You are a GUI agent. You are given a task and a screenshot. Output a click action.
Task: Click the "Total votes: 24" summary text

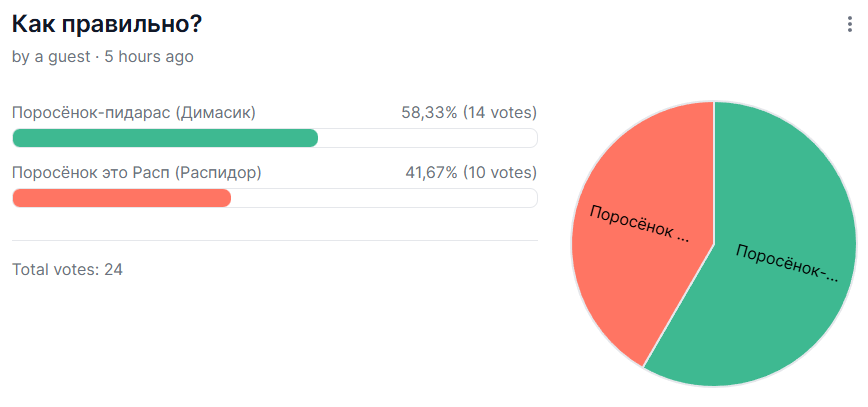click(x=67, y=270)
